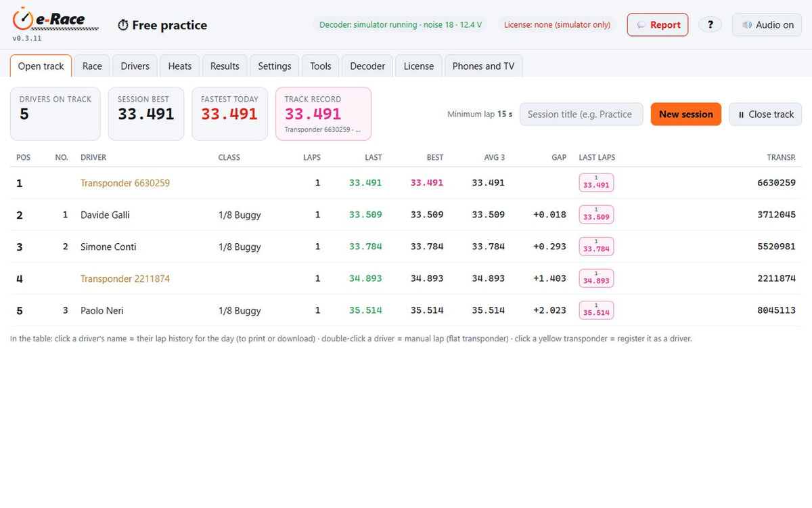Click the last-lap chip showing 34.893
The image size is (812, 508).
(596, 278)
